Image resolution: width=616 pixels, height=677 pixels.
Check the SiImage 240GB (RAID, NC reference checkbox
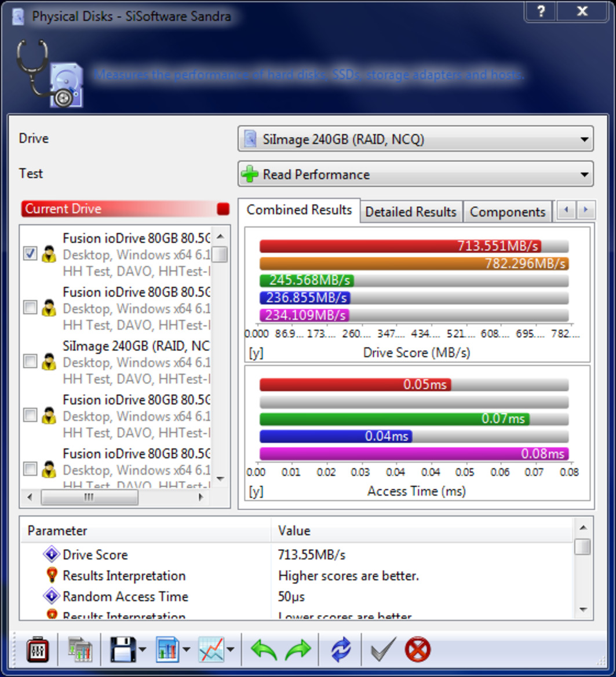[x=30, y=361]
